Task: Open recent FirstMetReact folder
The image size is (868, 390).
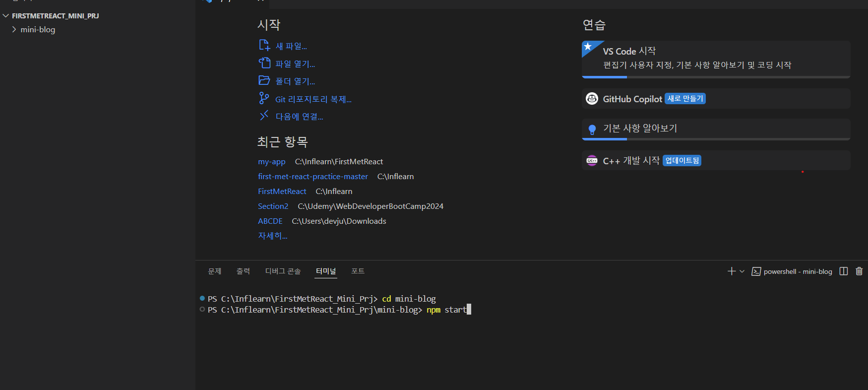Action: [x=282, y=192]
